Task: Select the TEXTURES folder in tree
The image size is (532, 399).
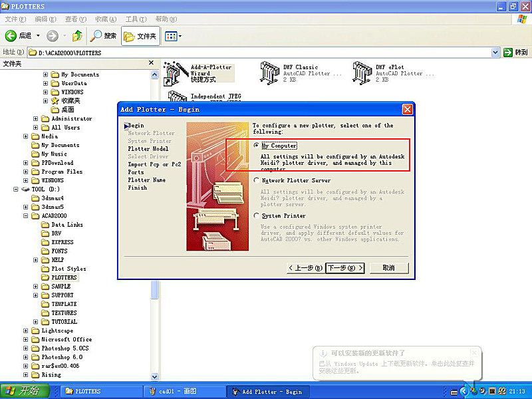Action: (59, 313)
